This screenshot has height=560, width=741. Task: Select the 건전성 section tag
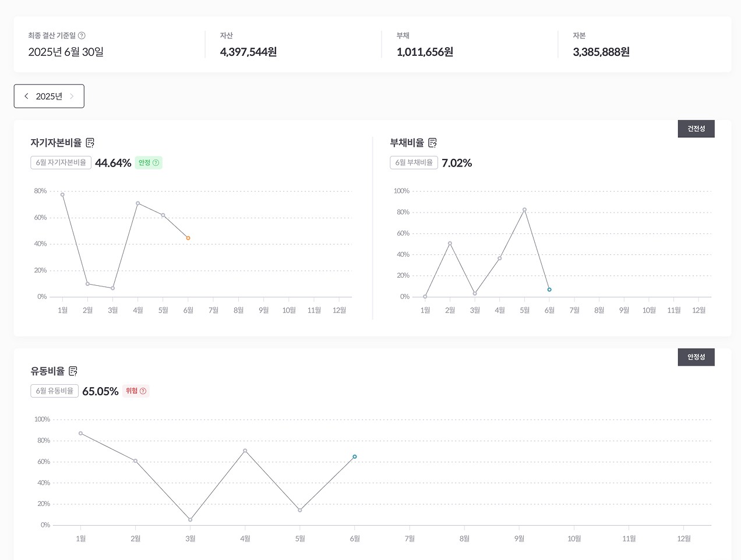coord(696,129)
